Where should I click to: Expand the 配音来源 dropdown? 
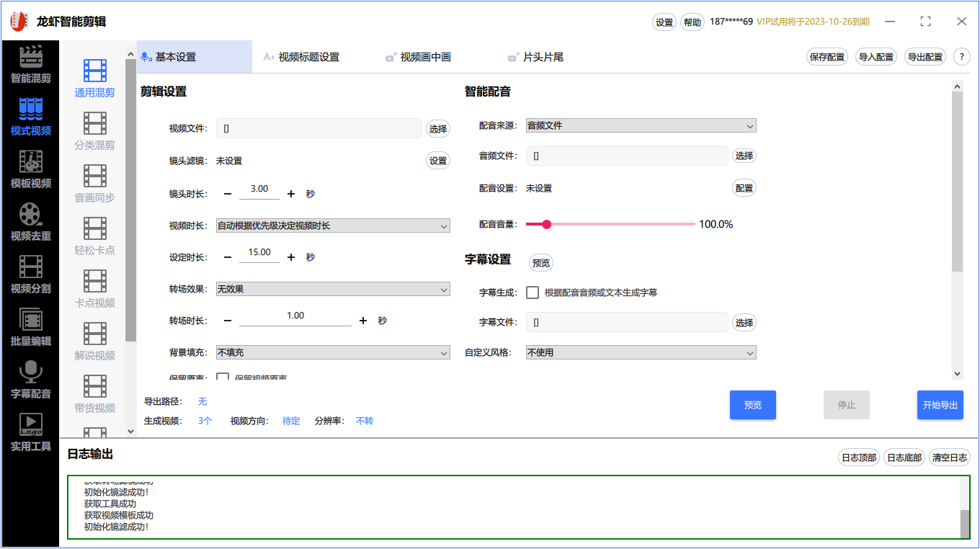coord(641,125)
